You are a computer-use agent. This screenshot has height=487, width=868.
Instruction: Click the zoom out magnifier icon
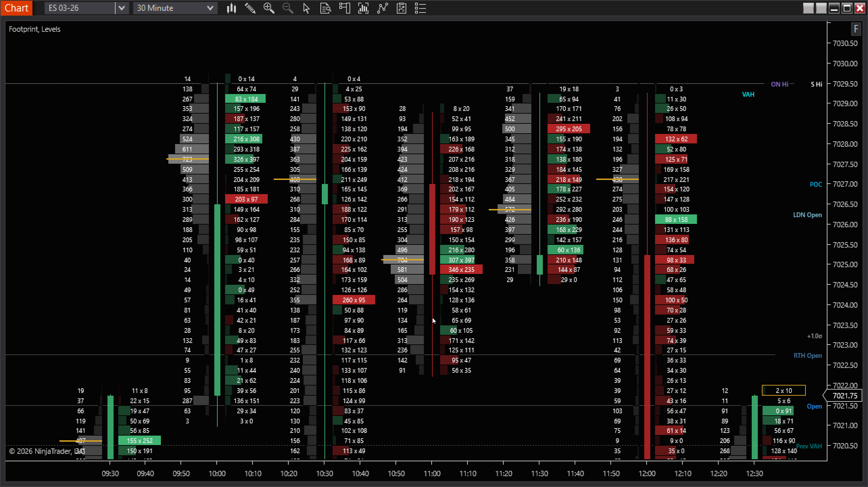(288, 8)
